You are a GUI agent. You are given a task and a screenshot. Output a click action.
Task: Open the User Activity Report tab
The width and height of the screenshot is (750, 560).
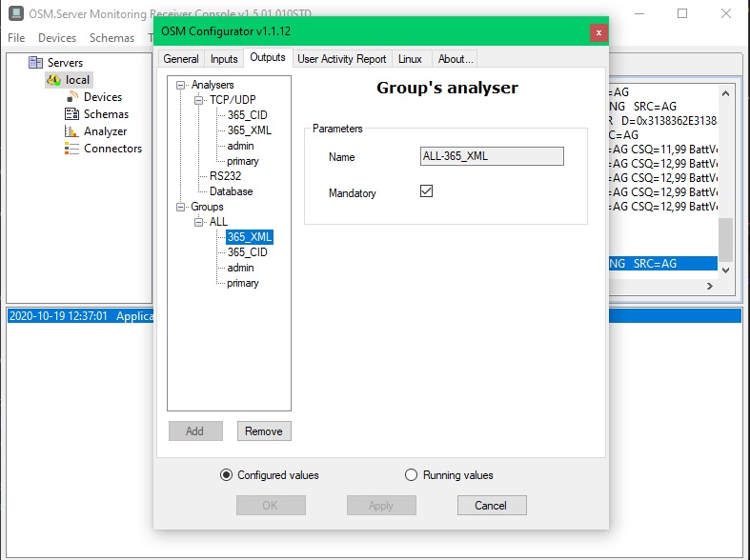342,59
